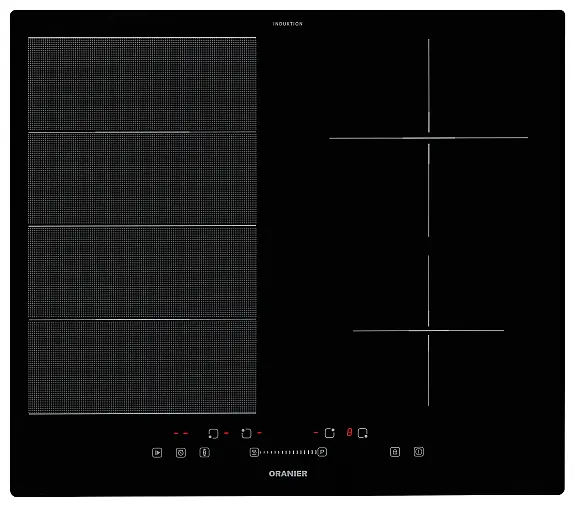This screenshot has width=575, height=507.
Task: Tap the keep-warm key beside the slider
Action: point(254,452)
